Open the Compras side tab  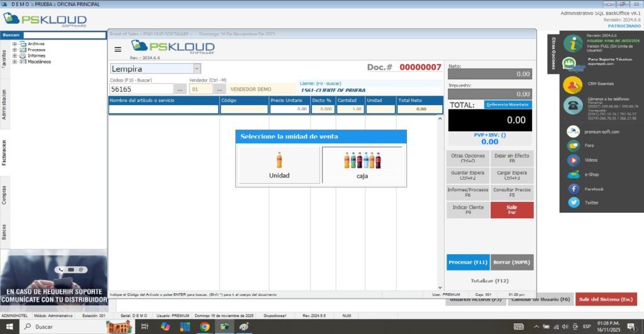(4, 195)
